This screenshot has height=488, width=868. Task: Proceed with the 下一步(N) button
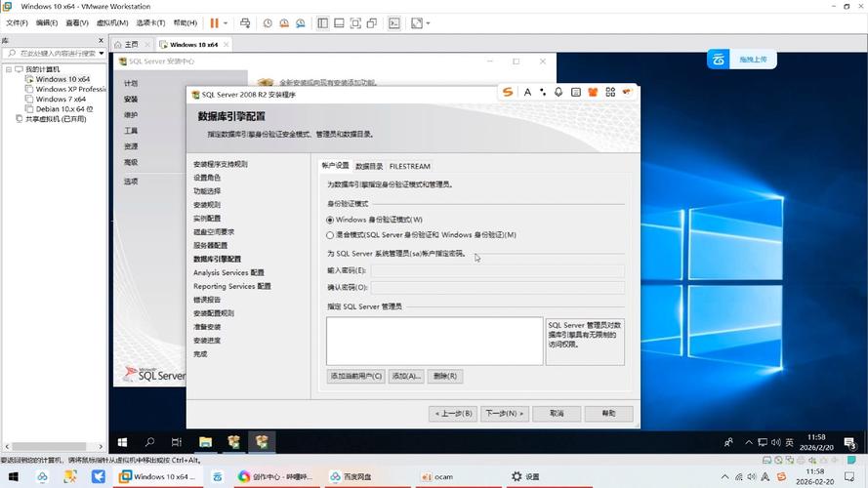click(505, 413)
